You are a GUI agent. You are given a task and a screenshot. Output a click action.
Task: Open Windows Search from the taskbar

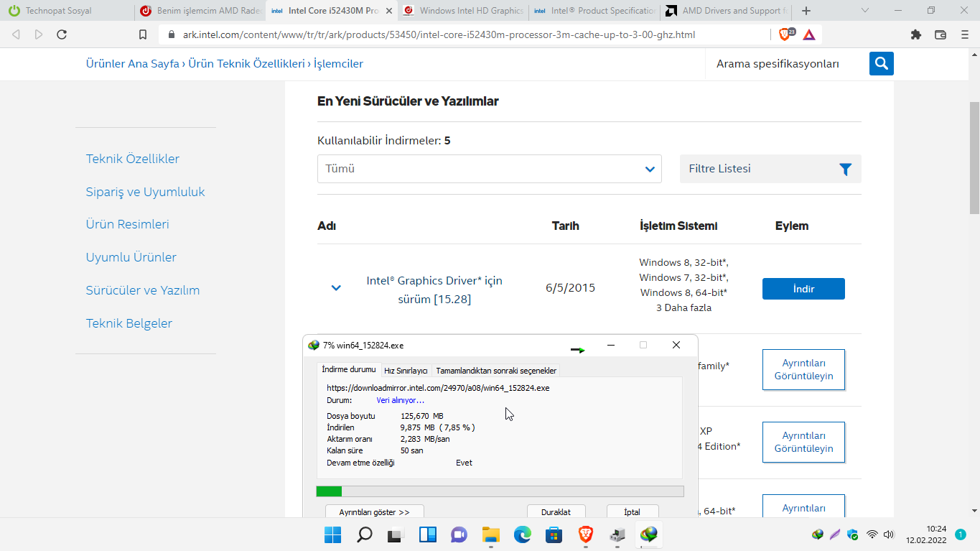[x=365, y=534]
